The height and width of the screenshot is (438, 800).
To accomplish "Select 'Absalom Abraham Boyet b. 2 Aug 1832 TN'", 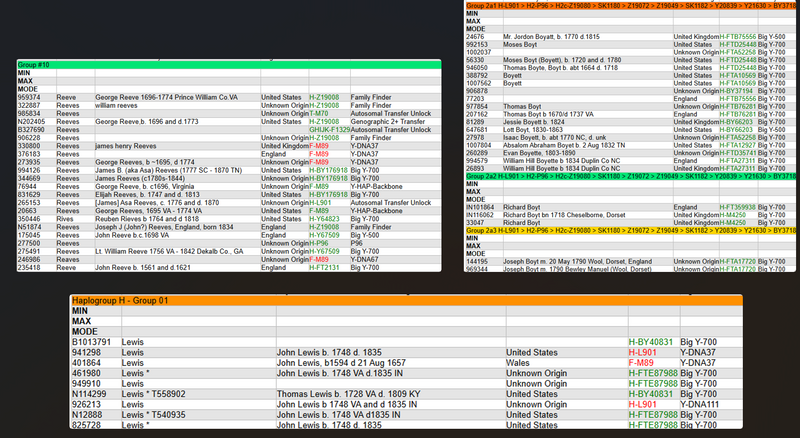I will [x=564, y=145].
